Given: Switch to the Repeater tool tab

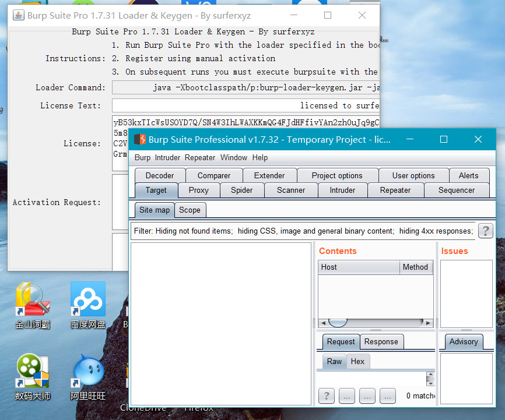Looking at the screenshot, I should pos(395,190).
